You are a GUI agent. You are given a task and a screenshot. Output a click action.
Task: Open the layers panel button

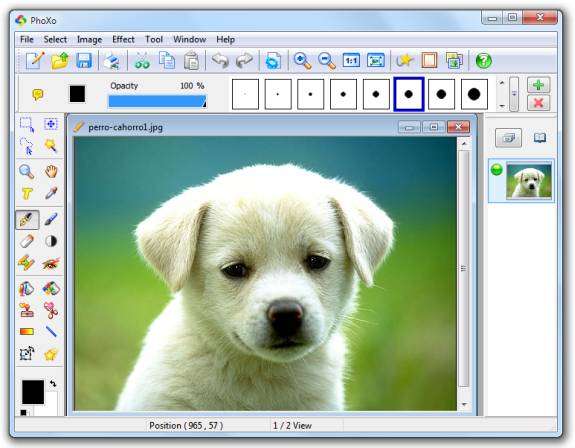coord(508,138)
